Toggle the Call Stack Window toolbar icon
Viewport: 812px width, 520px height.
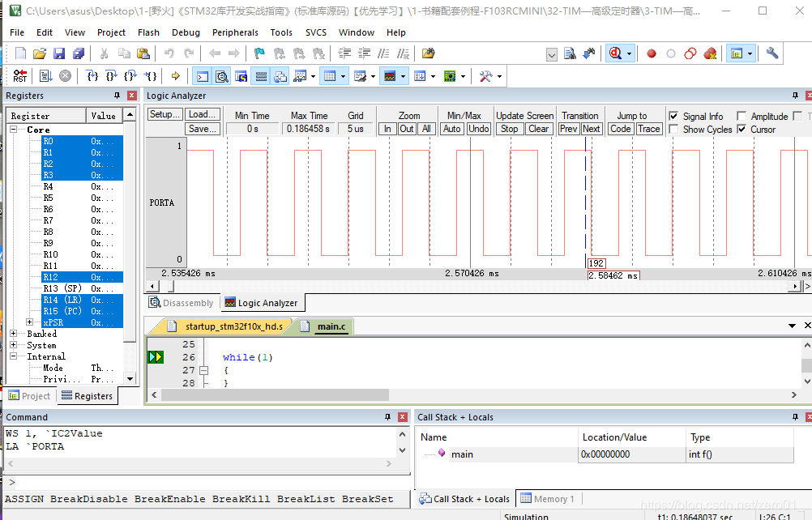click(280, 77)
